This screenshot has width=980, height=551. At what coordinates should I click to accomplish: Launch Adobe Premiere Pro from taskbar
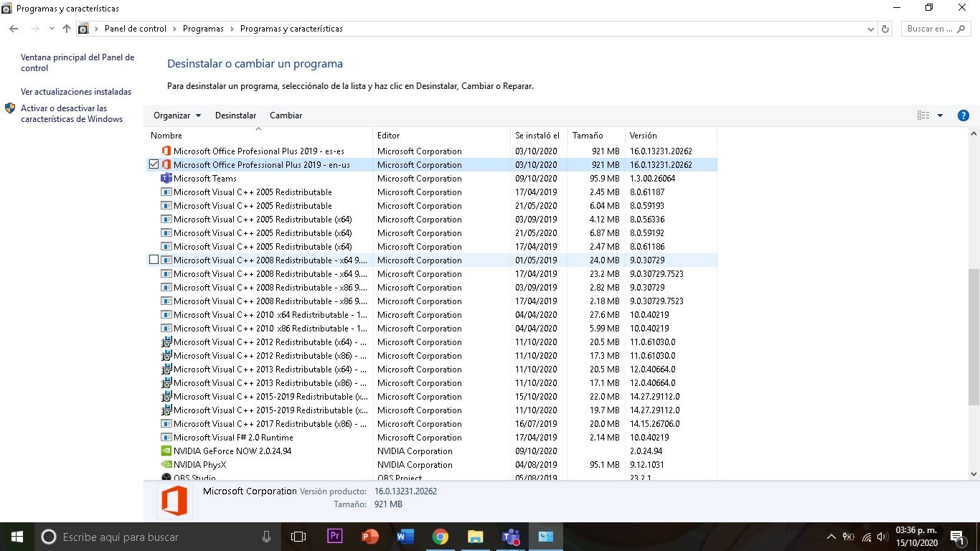point(335,537)
